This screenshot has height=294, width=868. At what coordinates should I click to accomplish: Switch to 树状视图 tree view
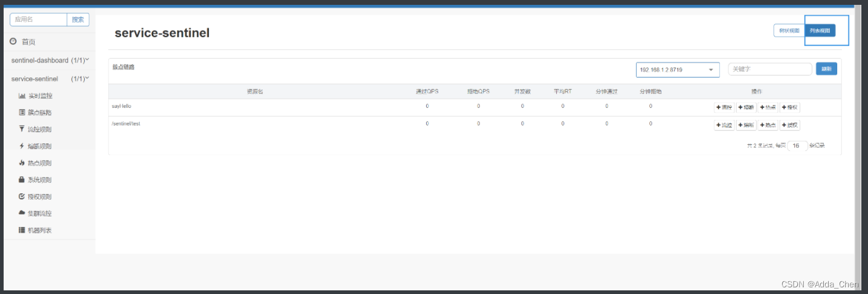789,30
